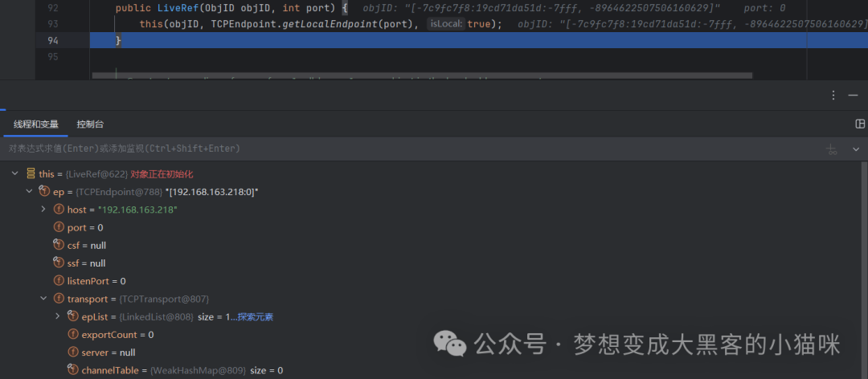
Task: Collapse the 'this' LiveRef node
Action: 15,173
